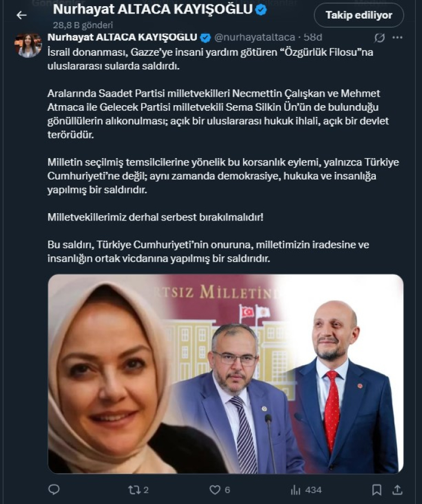Viewport: 422px width, 504px height.
Task: Click the header profile name title
Action: coord(153,10)
